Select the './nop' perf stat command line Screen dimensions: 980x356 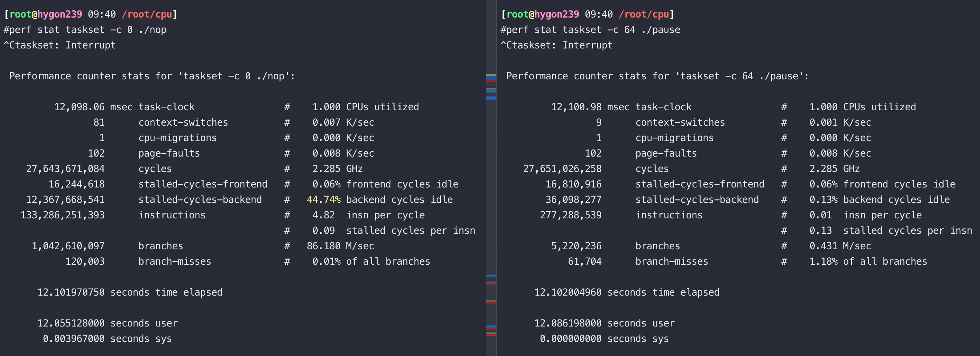click(x=85, y=29)
